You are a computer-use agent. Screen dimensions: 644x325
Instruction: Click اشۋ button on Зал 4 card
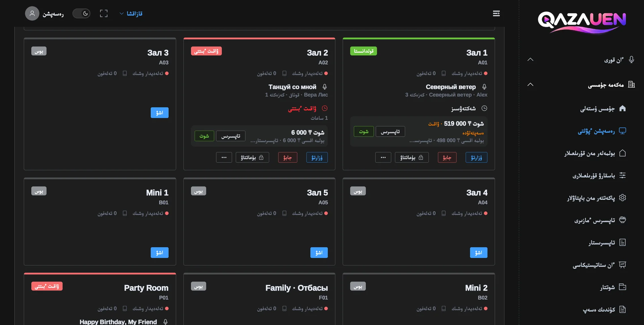tap(479, 253)
